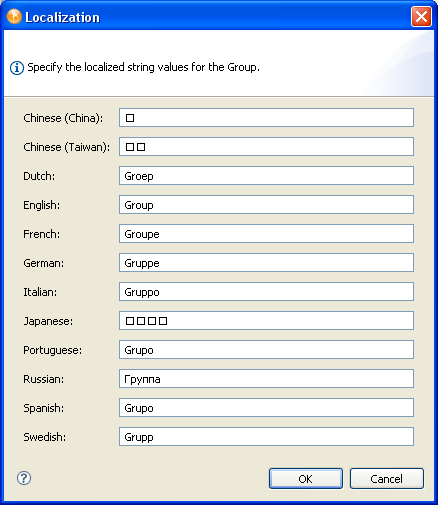Click the Localization title bar text
Viewport: 438px width, 505px height.
[62, 17]
